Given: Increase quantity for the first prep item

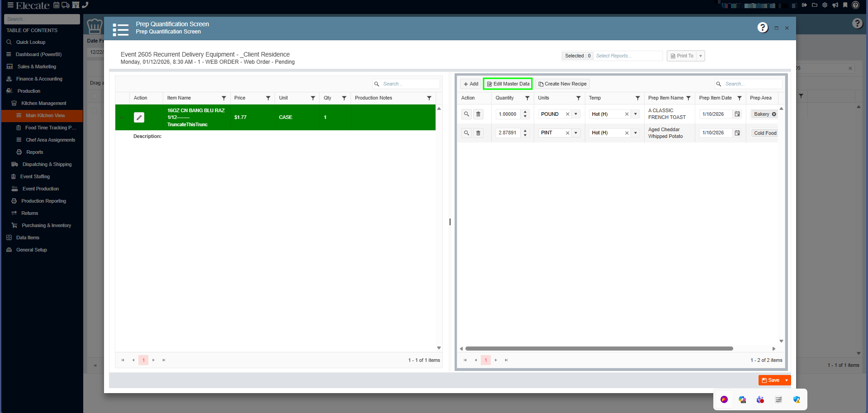Looking at the screenshot, I should point(525,112).
